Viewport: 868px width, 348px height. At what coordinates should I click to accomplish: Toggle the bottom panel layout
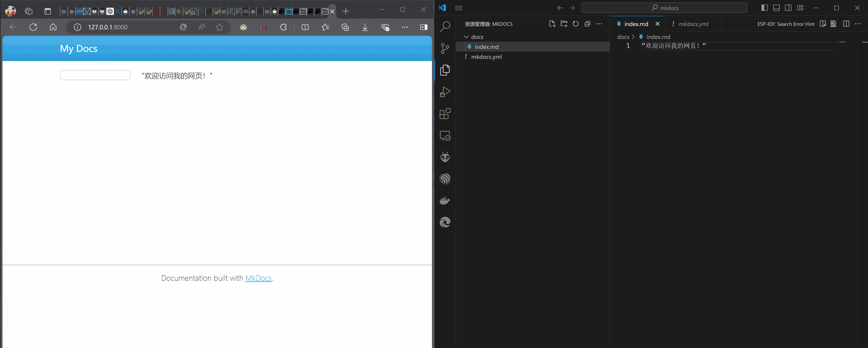[x=776, y=8]
